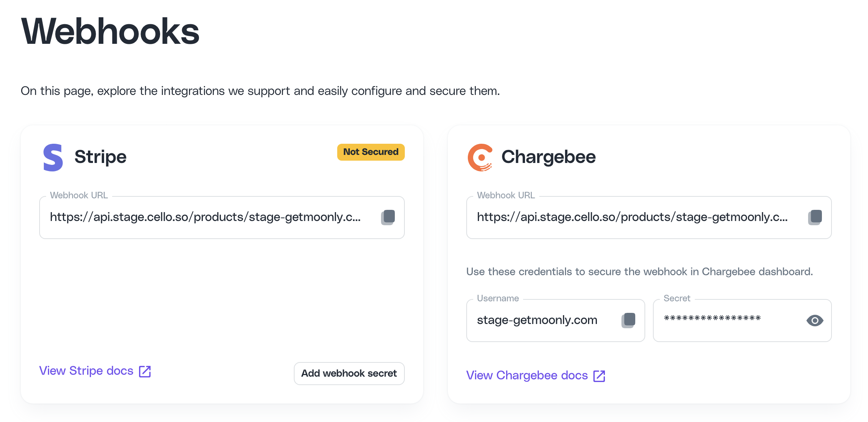The width and height of the screenshot is (868, 422).
Task: Click the masked Secret field
Action: coord(742,320)
